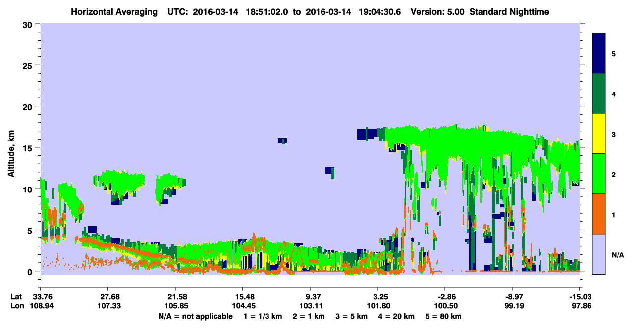This screenshot has width=644, height=330.
Task: Click the color bar label 'N/A'
Action: click(x=617, y=255)
